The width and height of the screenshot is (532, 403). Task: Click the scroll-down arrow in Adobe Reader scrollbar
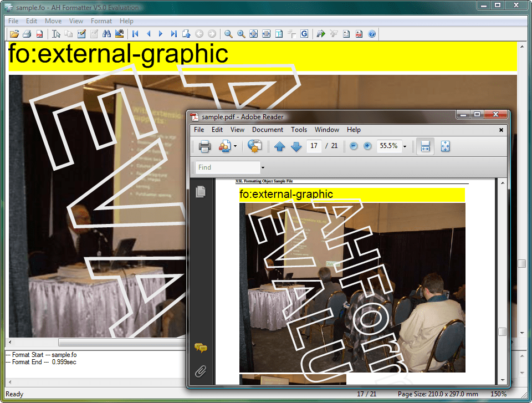(503, 381)
